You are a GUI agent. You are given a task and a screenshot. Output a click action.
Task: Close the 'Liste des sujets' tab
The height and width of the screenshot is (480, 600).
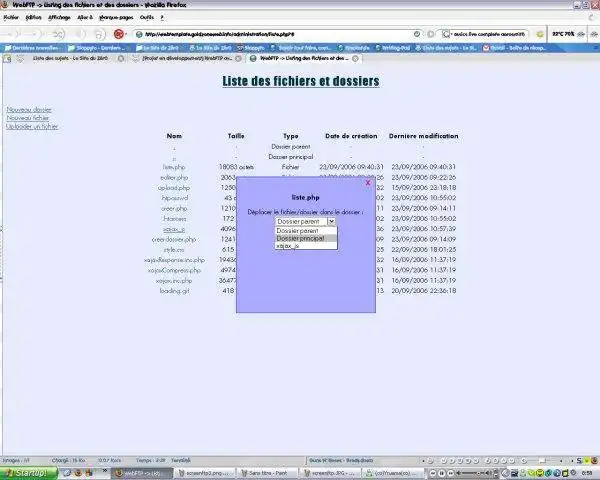(121, 59)
